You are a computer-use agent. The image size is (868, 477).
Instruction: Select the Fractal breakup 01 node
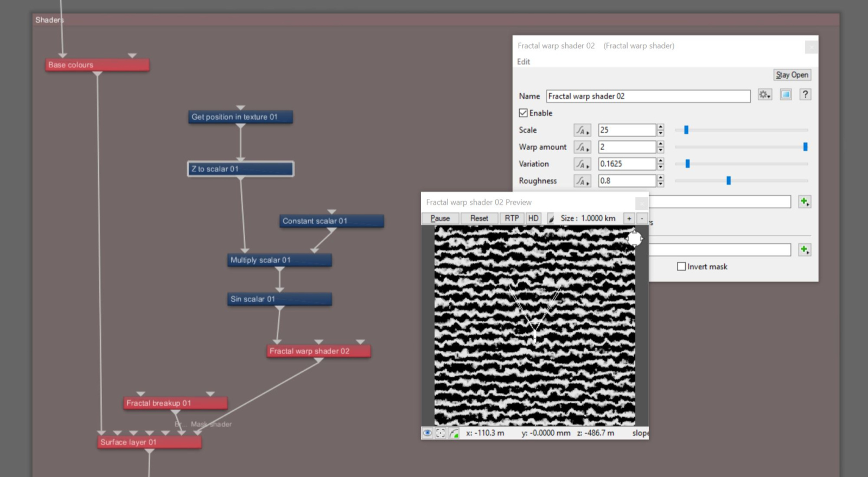(x=175, y=403)
